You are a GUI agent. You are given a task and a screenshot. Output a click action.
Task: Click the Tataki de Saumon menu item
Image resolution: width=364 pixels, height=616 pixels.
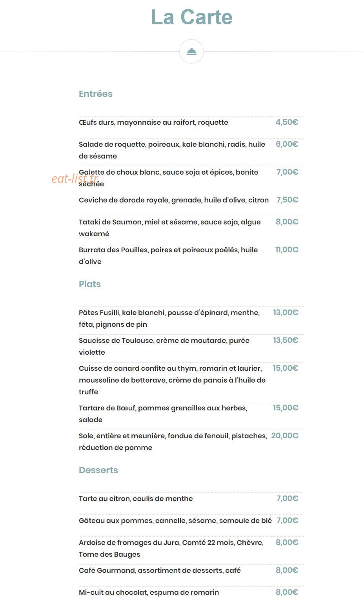click(x=170, y=228)
